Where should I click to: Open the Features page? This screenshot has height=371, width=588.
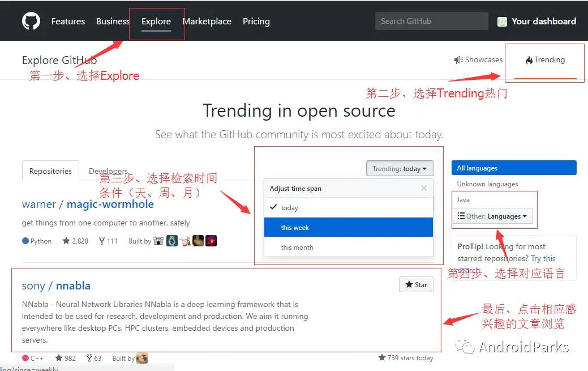(x=68, y=22)
